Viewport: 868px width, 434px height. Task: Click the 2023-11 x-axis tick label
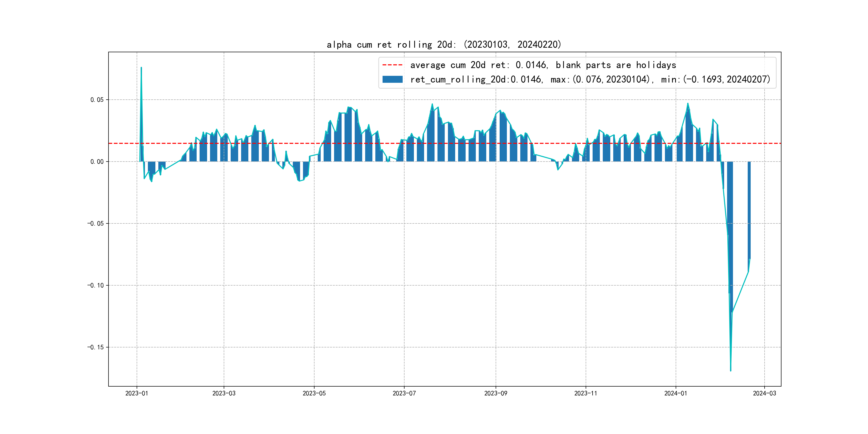tap(586, 393)
